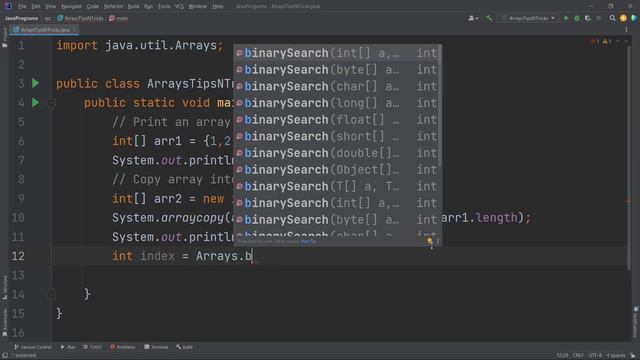
Task: Click the completion popup's vertical scrollbar
Action: pyautogui.click(x=440, y=105)
